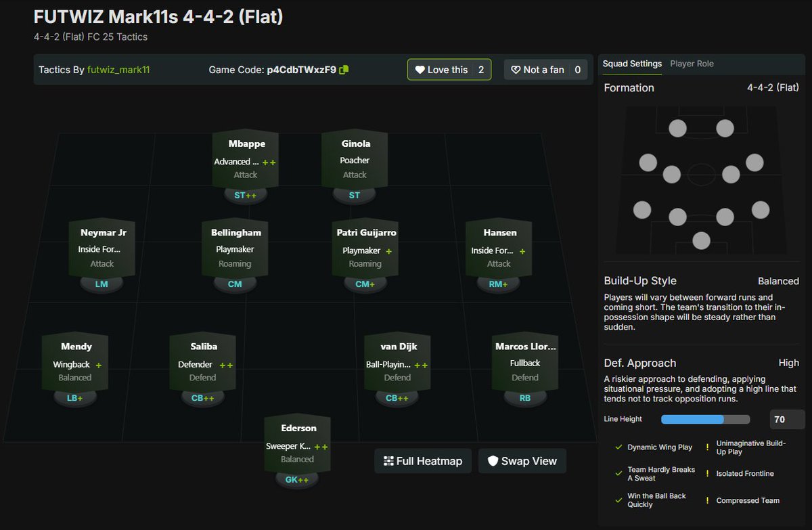Viewport: 812px width, 530px height.
Task: Click the RB badge under Marcos Llorente
Action: (x=525, y=398)
